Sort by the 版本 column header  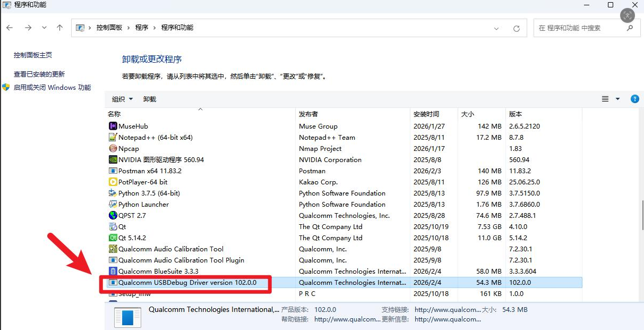tap(544, 114)
